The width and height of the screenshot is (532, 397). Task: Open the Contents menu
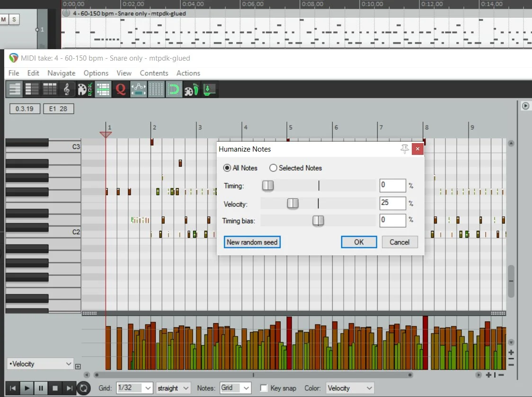pos(154,73)
